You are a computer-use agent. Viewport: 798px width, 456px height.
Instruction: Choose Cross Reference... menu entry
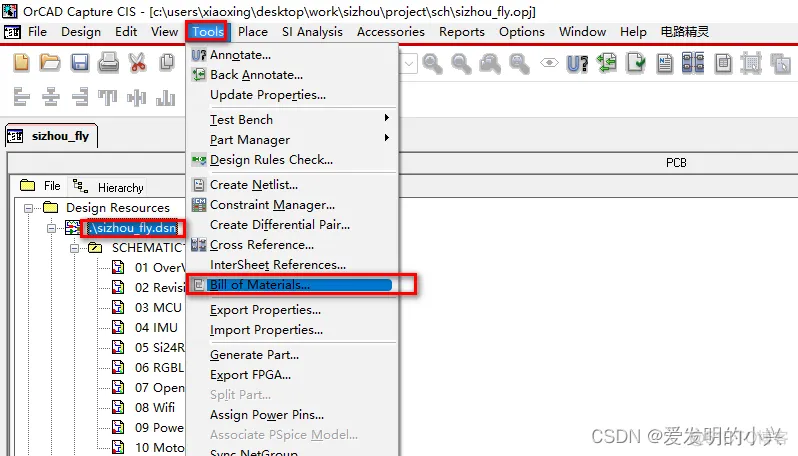tap(292, 245)
